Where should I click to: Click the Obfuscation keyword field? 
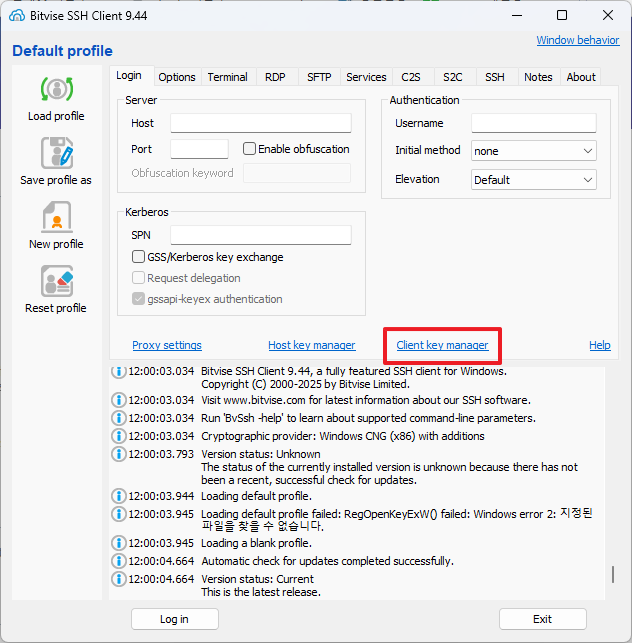click(x=297, y=173)
